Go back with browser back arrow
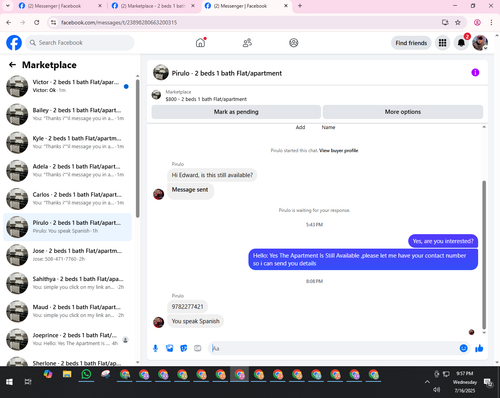Screen dimensions: 500x398 (9, 22)
